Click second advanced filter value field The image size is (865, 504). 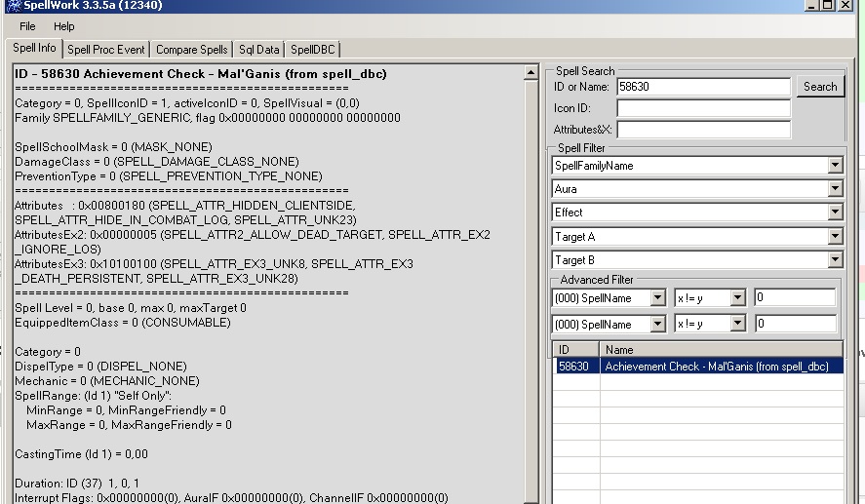[x=795, y=324]
